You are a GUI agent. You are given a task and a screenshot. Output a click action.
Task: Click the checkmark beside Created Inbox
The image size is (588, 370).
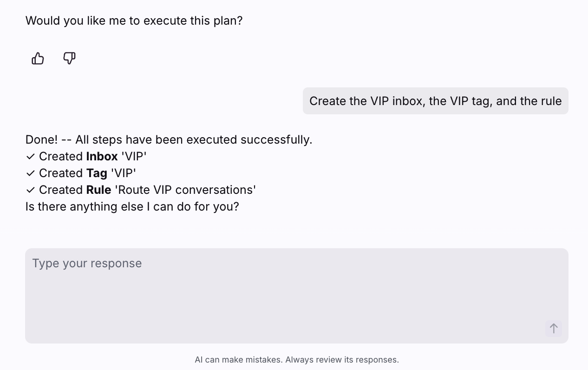tap(31, 157)
